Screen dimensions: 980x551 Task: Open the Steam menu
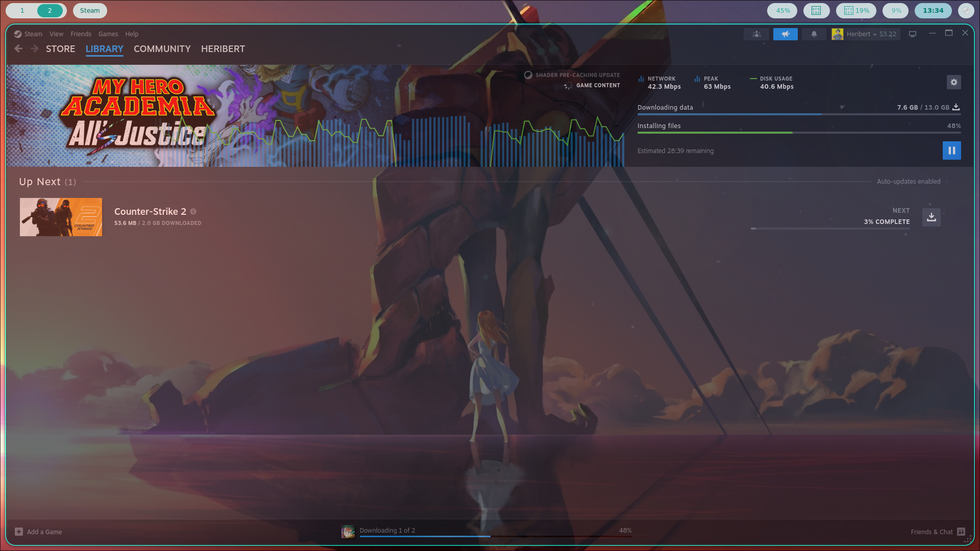[x=33, y=34]
